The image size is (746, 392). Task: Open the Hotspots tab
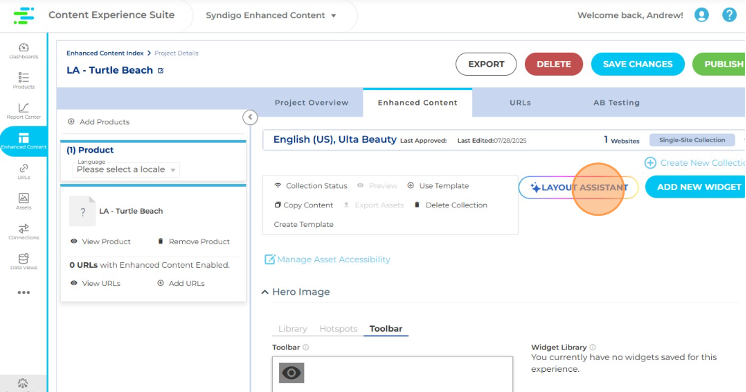point(338,329)
